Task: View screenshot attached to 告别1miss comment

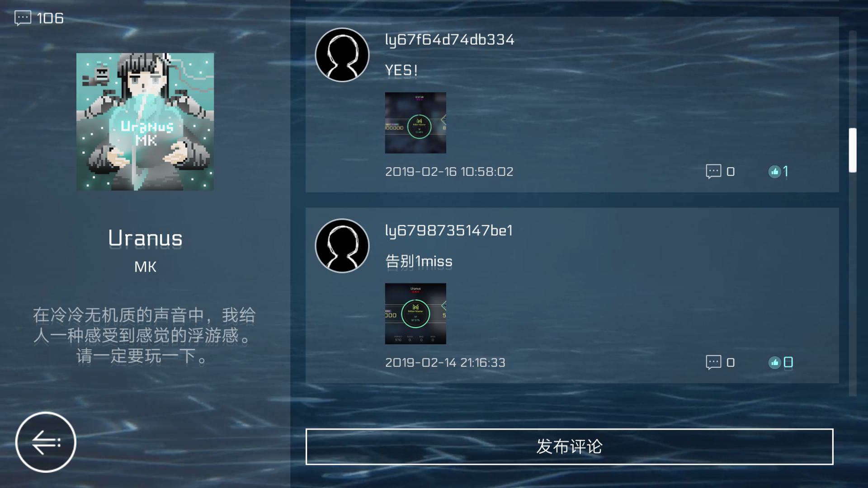Action: point(415,314)
